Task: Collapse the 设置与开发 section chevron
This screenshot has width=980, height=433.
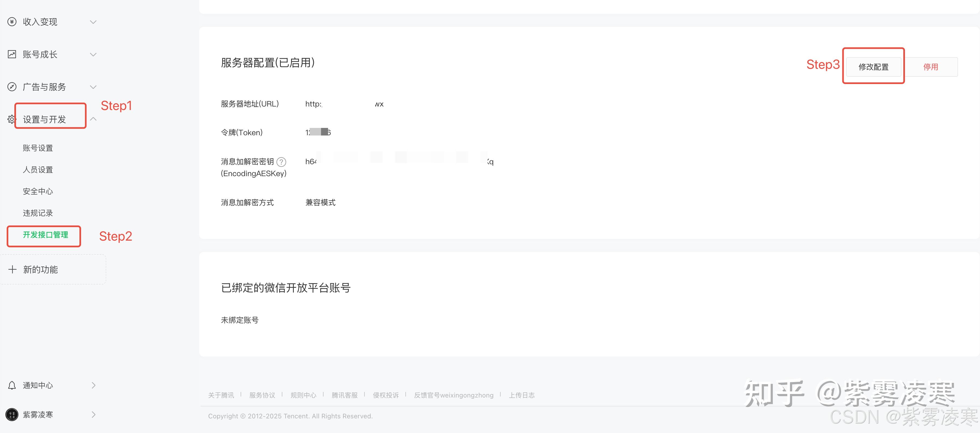Action: (x=93, y=119)
